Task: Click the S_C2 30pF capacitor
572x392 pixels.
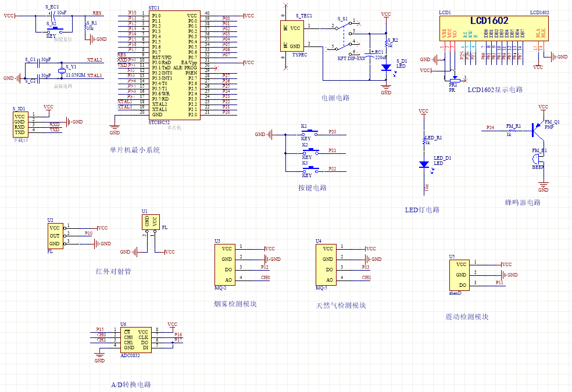Action: pos(38,78)
